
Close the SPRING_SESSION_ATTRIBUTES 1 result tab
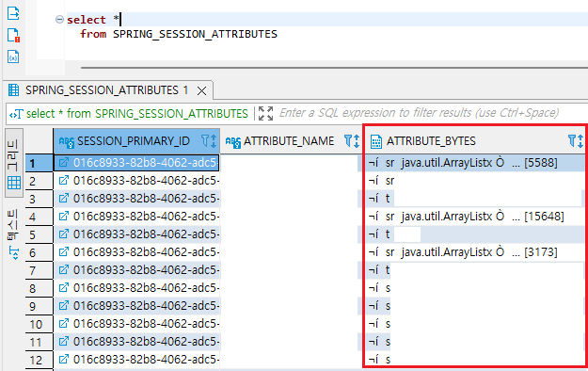point(201,91)
